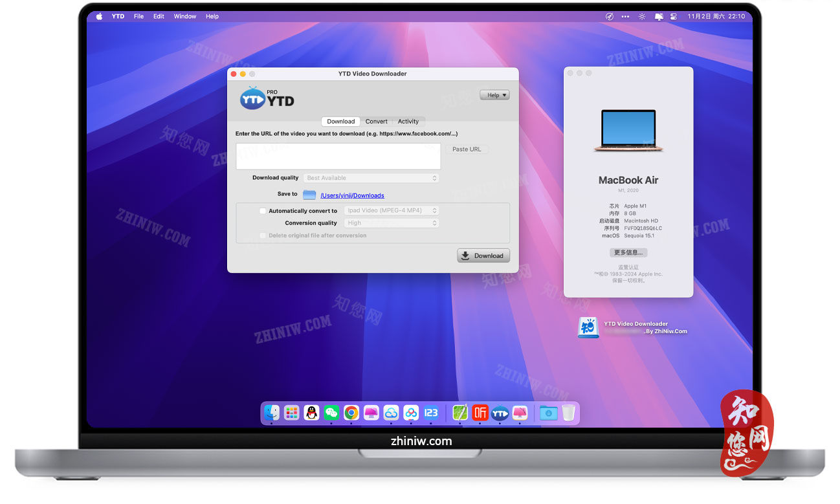The width and height of the screenshot is (840, 504).
Task: Open the File menu
Action: click(x=138, y=16)
